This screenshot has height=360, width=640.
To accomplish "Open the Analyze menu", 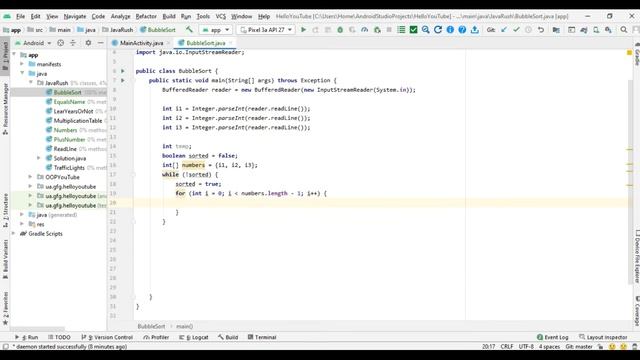I will (120, 16).
